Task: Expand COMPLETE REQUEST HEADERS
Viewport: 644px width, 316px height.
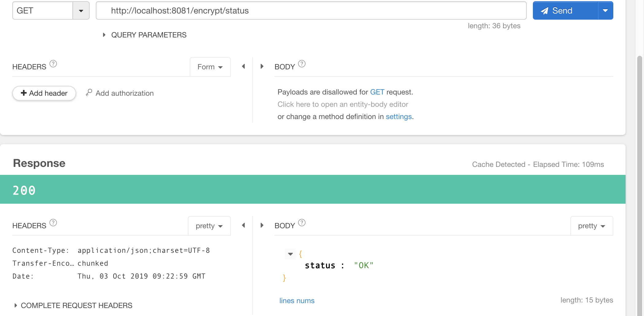Action: [15, 305]
